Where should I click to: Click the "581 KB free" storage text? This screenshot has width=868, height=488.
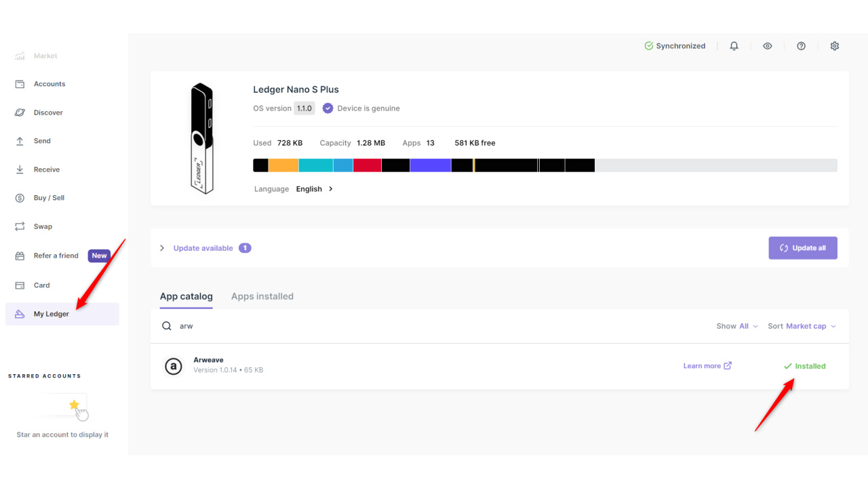[475, 143]
